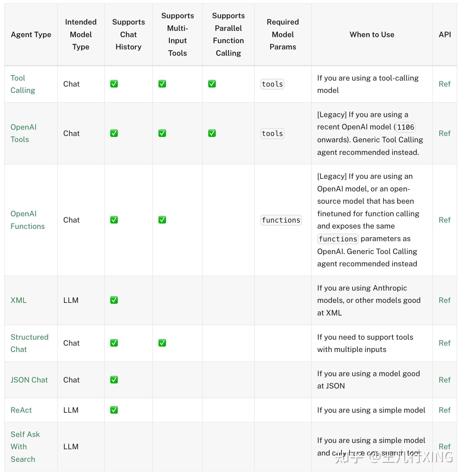Click the ReAct chat history checkmark
The width and height of the screenshot is (465, 476).
pos(114,410)
